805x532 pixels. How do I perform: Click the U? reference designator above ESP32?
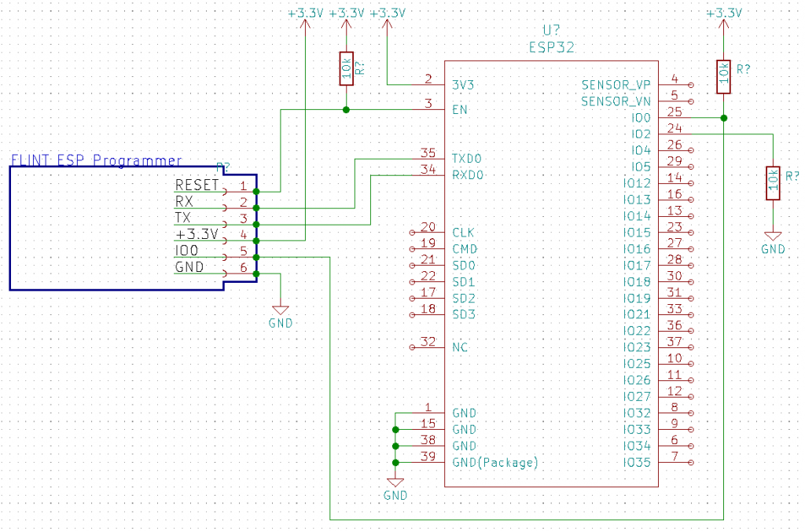coord(551,31)
